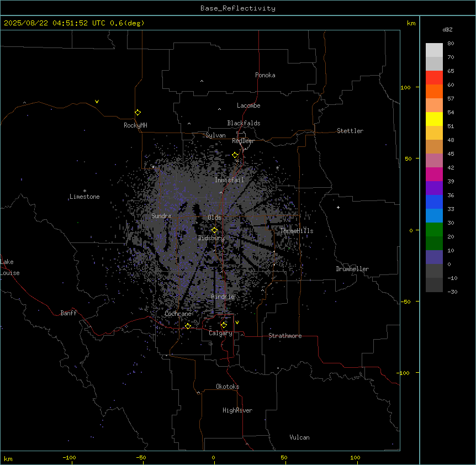The width and height of the screenshot is (476, 465).
Task: Click the caret marker west of Ponoka
Action: (202, 81)
